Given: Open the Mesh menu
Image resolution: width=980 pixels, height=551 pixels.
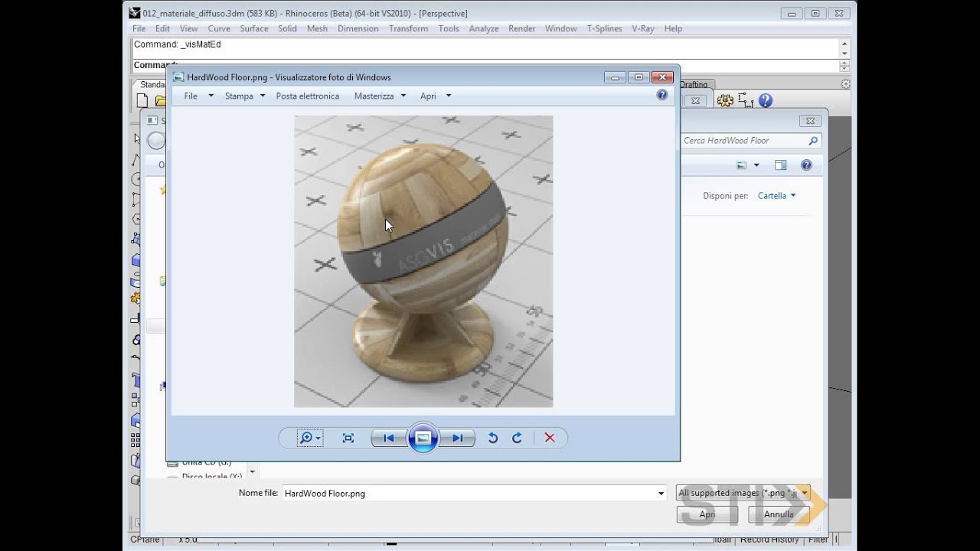Looking at the screenshot, I should click(317, 28).
